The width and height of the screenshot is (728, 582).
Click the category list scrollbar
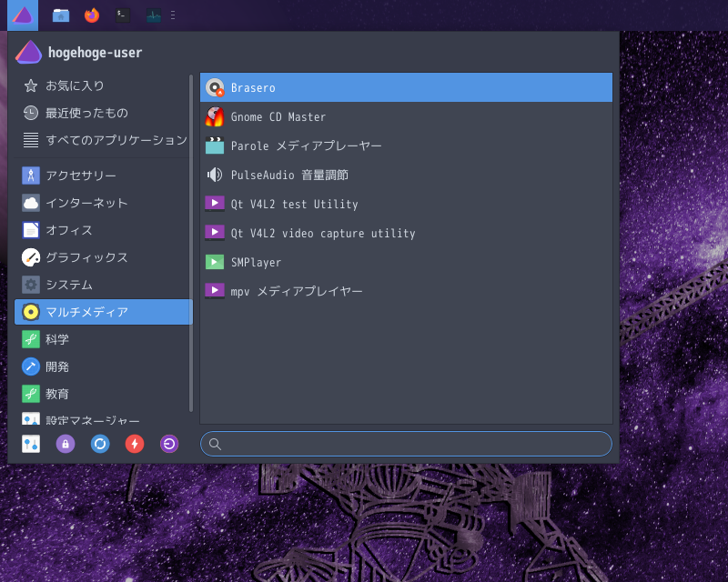191,243
